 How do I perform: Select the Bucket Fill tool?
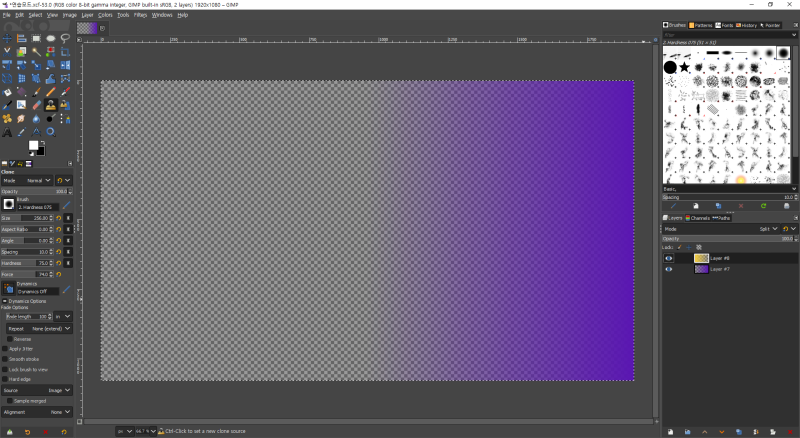(x=7, y=92)
